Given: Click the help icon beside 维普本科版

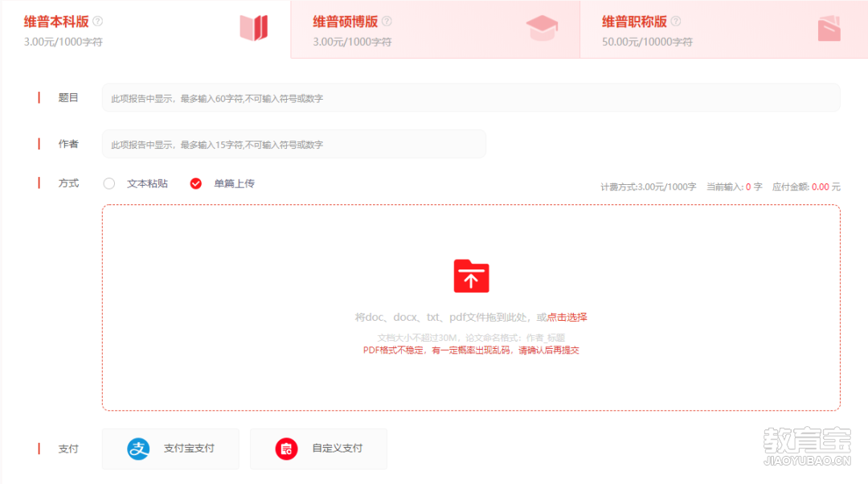Looking at the screenshot, I should (x=98, y=21).
